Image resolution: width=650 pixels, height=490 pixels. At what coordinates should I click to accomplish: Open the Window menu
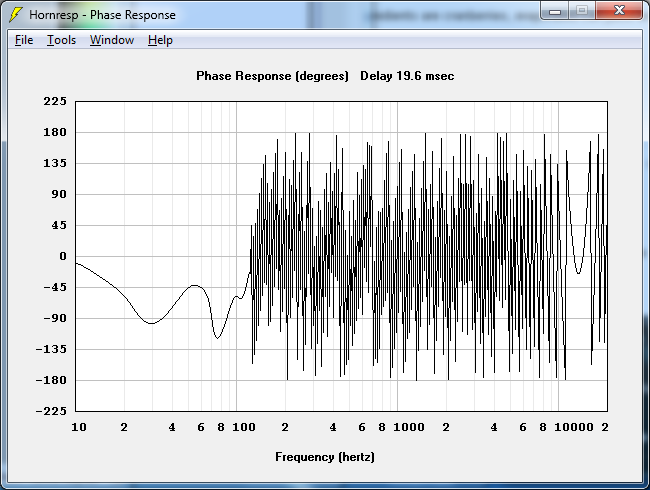(112, 40)
